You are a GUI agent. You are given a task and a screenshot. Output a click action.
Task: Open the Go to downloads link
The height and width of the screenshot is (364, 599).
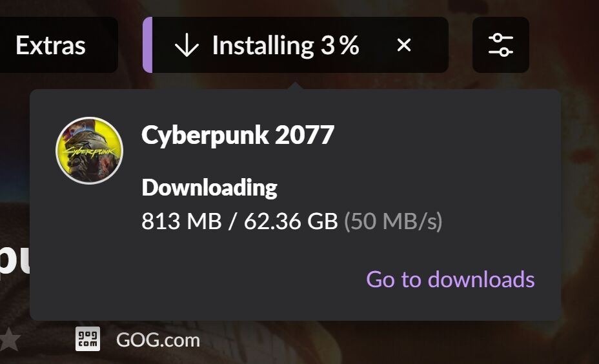tap(451, 279)
